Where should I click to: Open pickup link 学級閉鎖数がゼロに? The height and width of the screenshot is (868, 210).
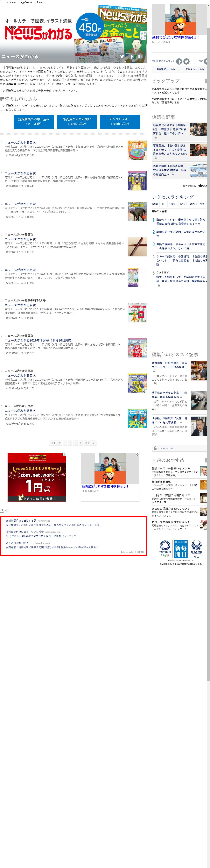(x=179, y=100)
